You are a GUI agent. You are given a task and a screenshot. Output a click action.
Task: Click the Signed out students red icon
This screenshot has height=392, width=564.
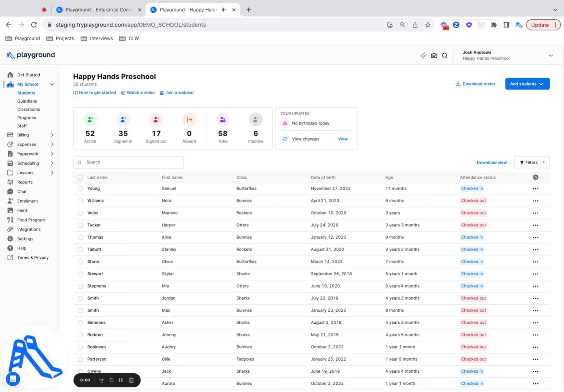click(156, 119)
